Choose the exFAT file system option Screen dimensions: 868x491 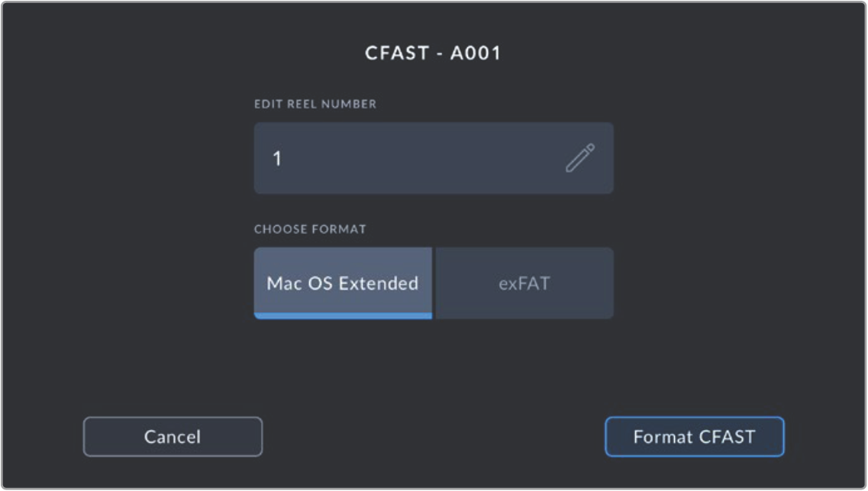(524, 283)
